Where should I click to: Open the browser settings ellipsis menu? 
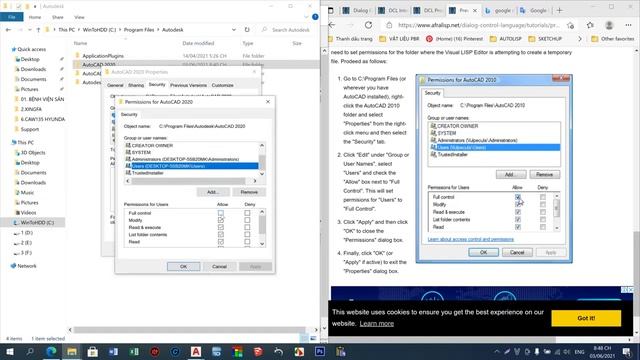pyautogui.click(x=628, y=25)
